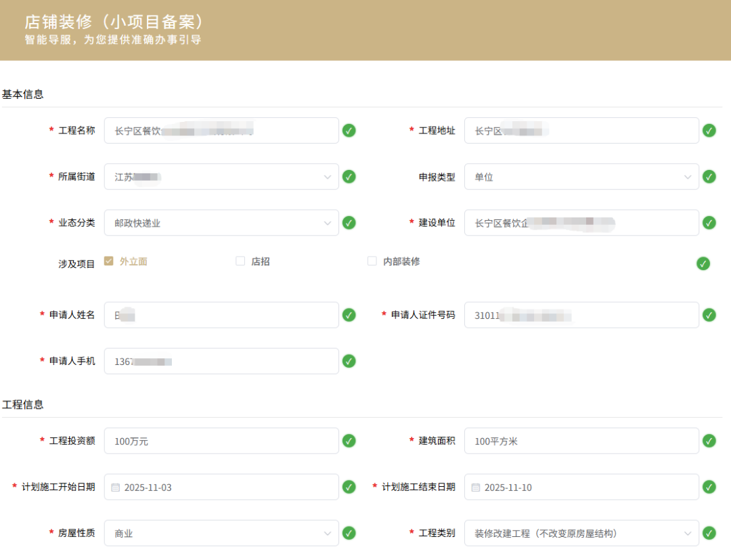Click the checkmark icon beside 申请人手机
Screen dimensions: 731x560
[349, 361]
